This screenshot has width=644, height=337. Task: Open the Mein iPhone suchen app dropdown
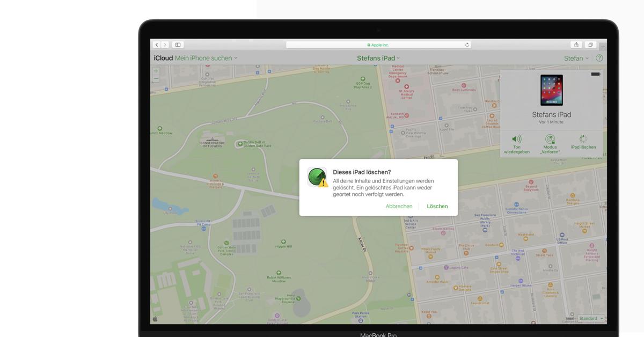(206, 58)
